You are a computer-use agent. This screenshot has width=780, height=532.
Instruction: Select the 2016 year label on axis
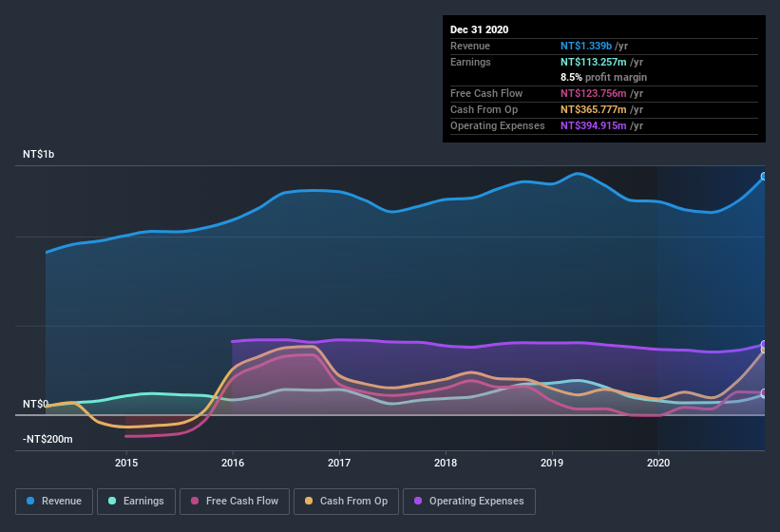click(x=233, y=463)
